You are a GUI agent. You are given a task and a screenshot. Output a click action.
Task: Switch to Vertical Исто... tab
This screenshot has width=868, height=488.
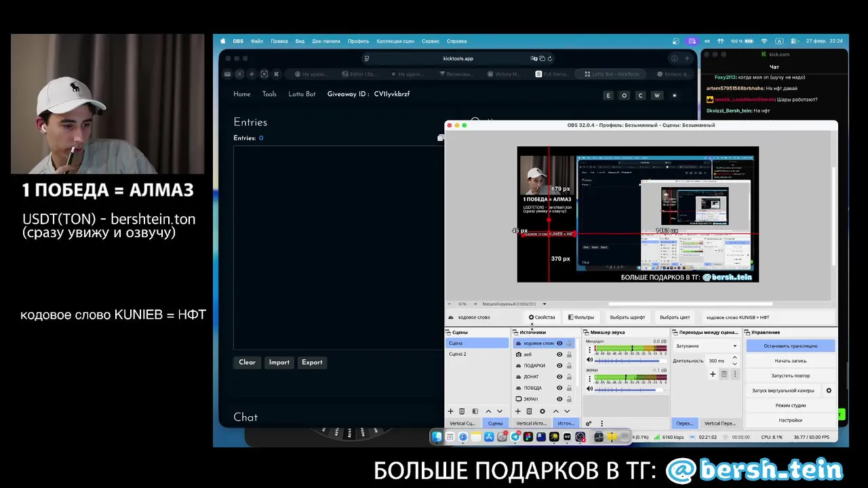click(x=531, y=424)
